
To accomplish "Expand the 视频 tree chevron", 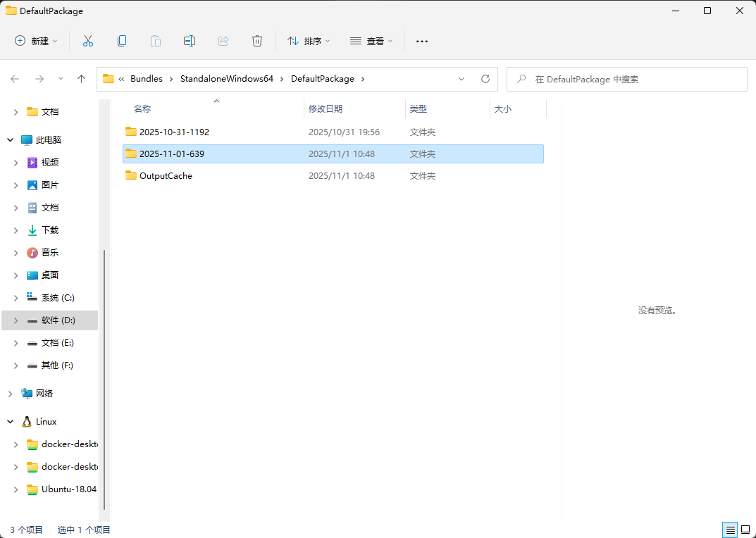I will click(16, 163).
